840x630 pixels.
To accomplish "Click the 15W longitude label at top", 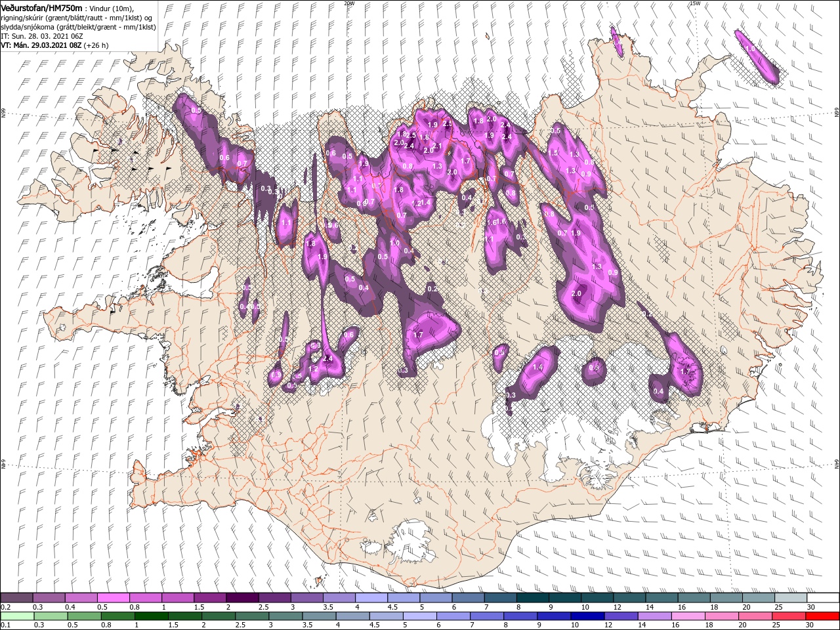I will pos(695,3).
